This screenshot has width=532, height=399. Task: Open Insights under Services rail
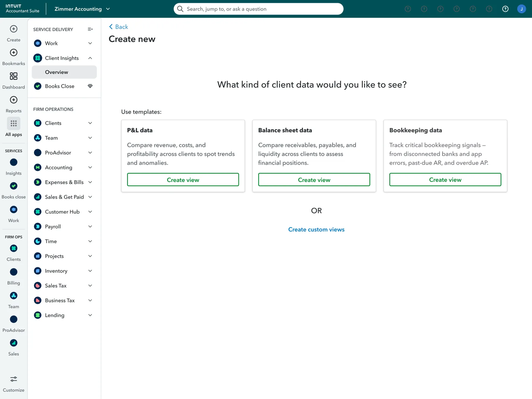tap(14, 162)
